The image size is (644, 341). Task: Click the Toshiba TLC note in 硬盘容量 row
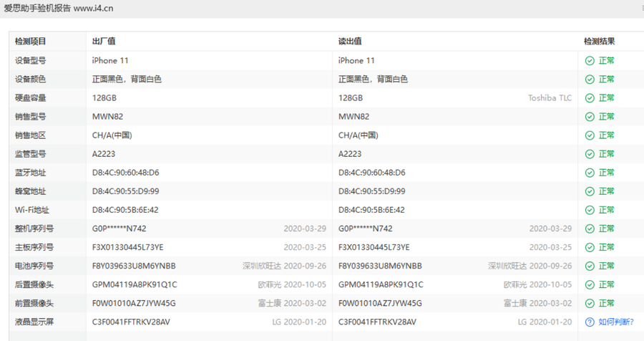click(550, 98)
